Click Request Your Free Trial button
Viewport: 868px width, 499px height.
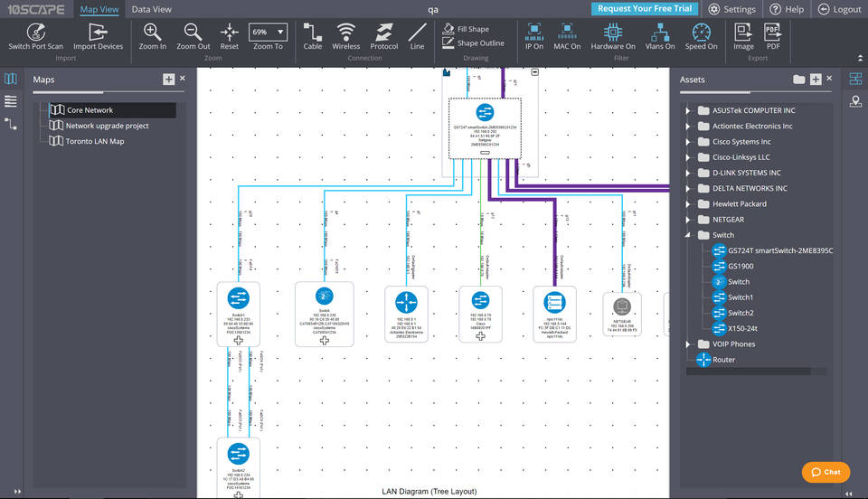click(645, 9)
